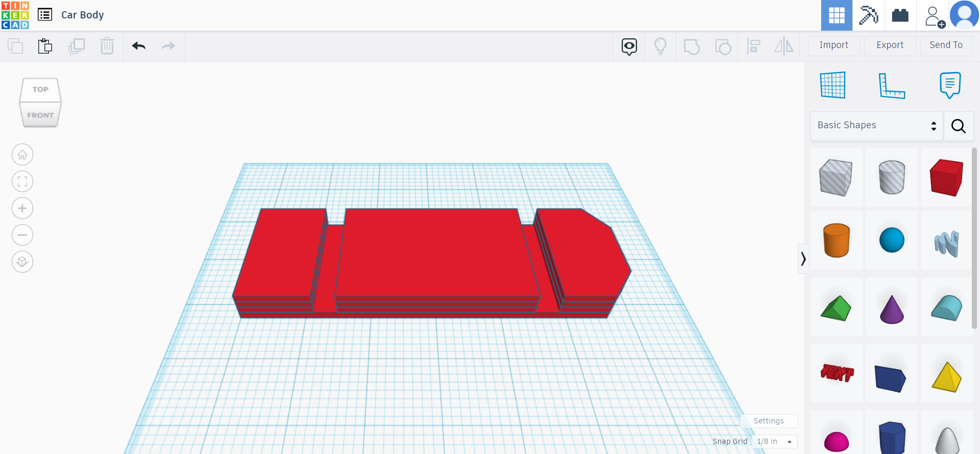
Task: Open the bricks mode
Action: pyautogui.click(x=900, y=15)
